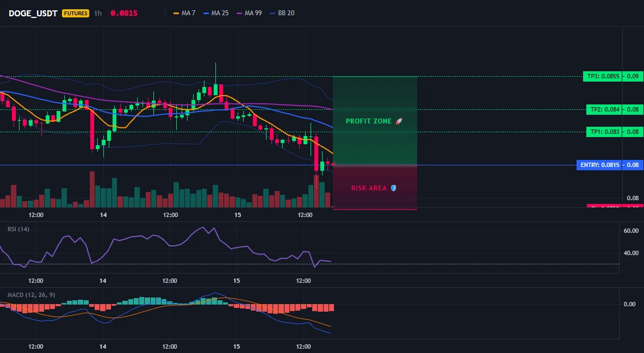644x353 pixels.
Task: Select the TP1: 0.083 price label
Action: pos(604,132)
